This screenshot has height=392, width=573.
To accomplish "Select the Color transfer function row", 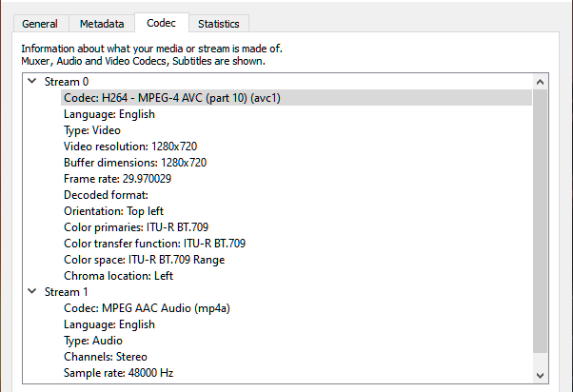I will coord(154,244).
